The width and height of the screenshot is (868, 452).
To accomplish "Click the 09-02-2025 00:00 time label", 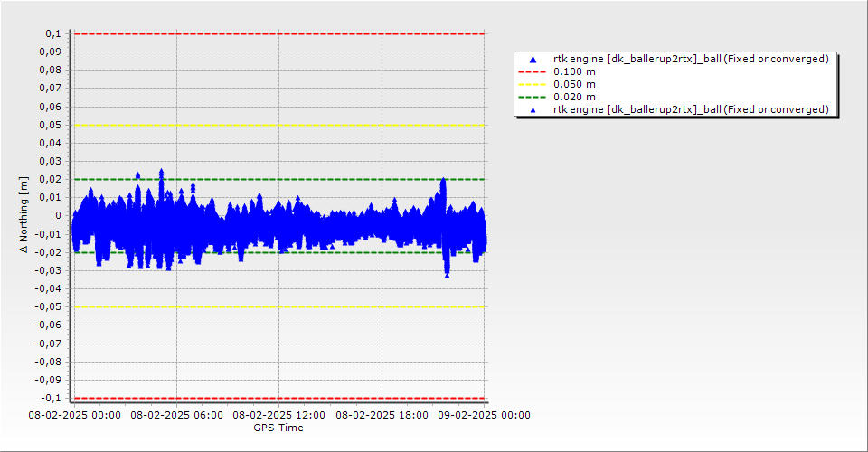I will [485, 415].
